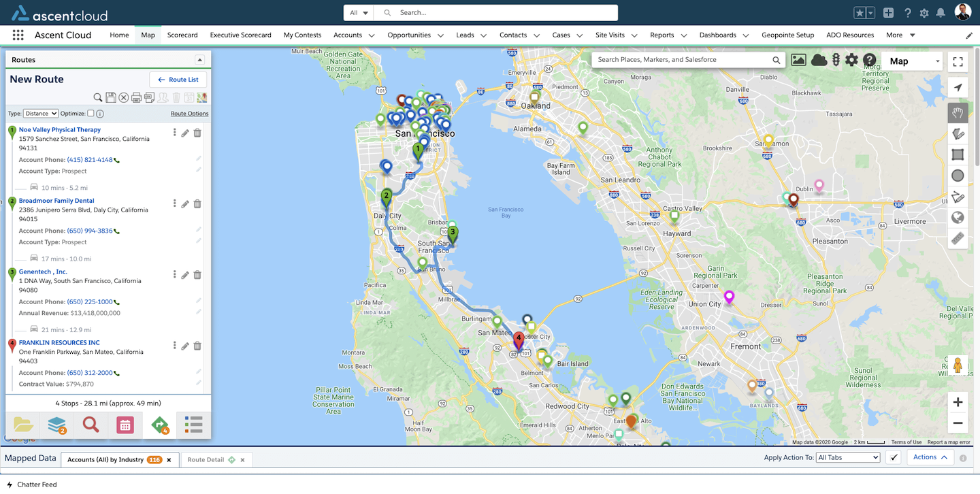Open the folders panel icon
980x494 pixels.
tap(23, 425)
